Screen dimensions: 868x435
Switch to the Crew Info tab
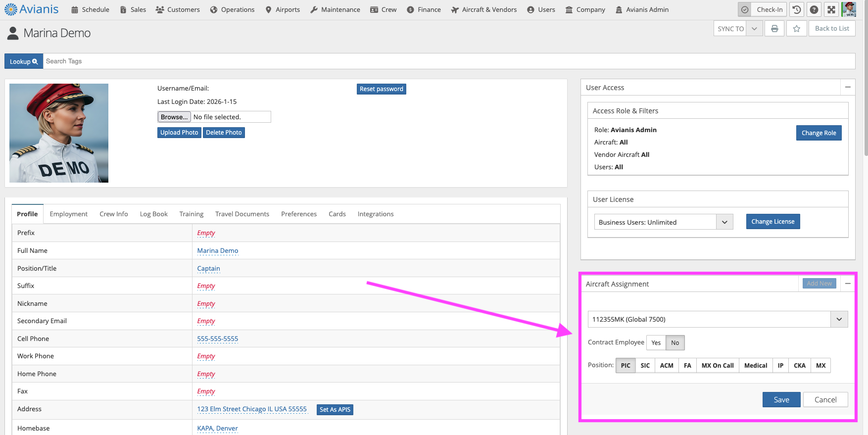click(113, 214)
